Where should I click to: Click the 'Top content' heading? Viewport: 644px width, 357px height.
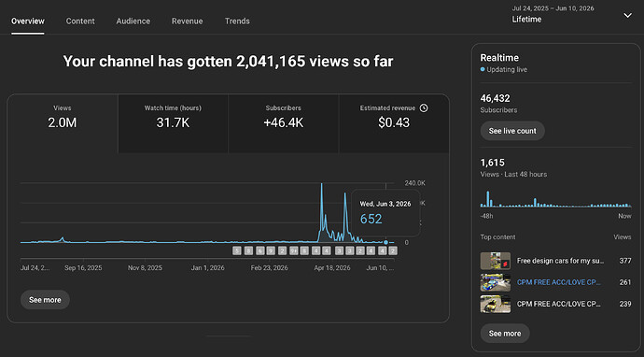coord(497,236)
